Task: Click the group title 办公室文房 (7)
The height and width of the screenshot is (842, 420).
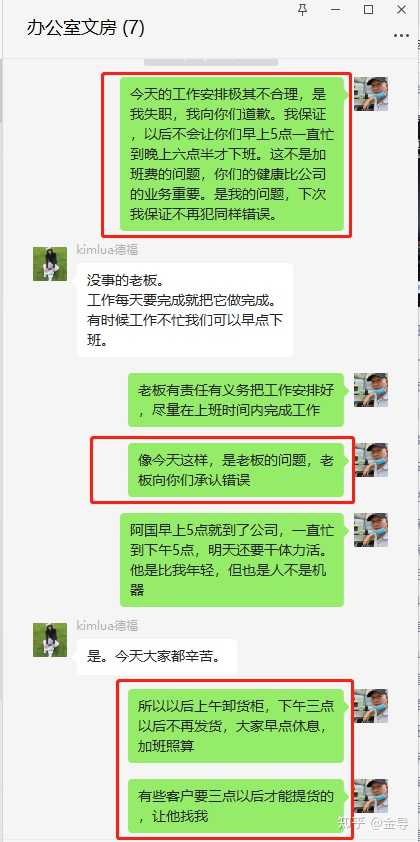Action: (x=85, y=28)
